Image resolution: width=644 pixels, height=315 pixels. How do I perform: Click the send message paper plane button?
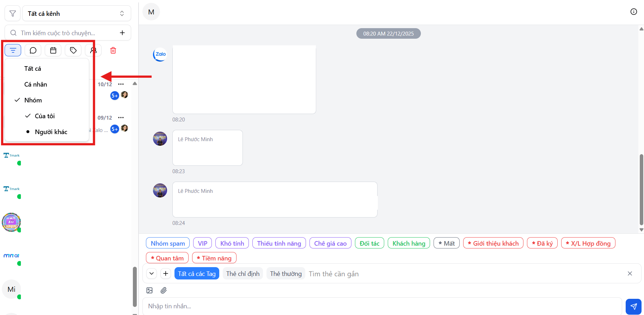tap(633, 306)
